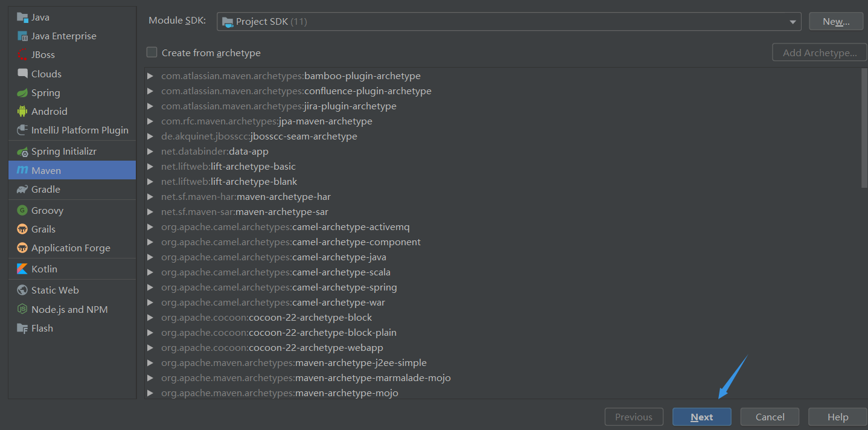Click the Previous button
Screen dimensions: 868x430
(634, 417)
